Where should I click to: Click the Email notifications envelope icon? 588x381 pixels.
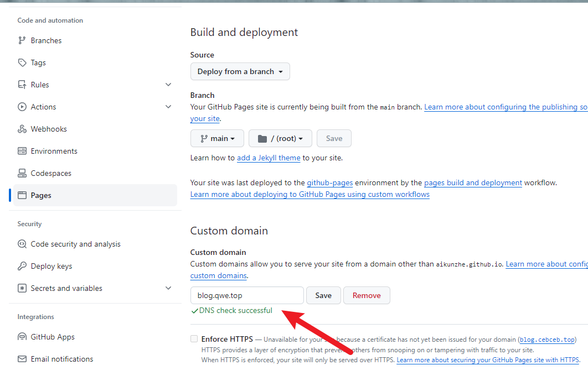(22, 359)
